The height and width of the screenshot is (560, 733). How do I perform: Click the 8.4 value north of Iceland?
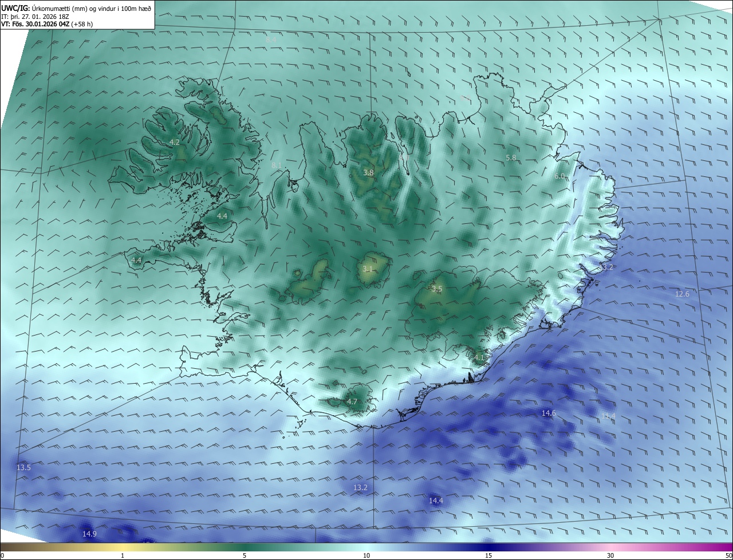pyautogui.click(x=271, y=40)
